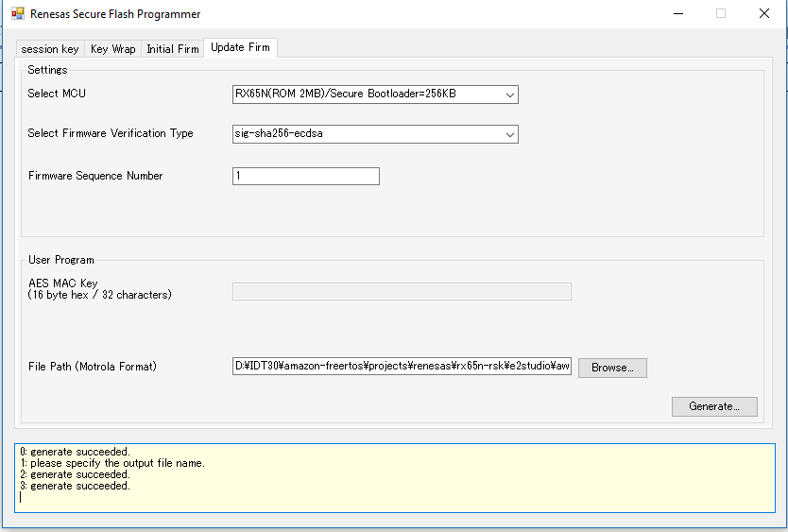788x532 pixels.
Task: Open the Firmware Verification Type dropdown
Action: (509, 134)
